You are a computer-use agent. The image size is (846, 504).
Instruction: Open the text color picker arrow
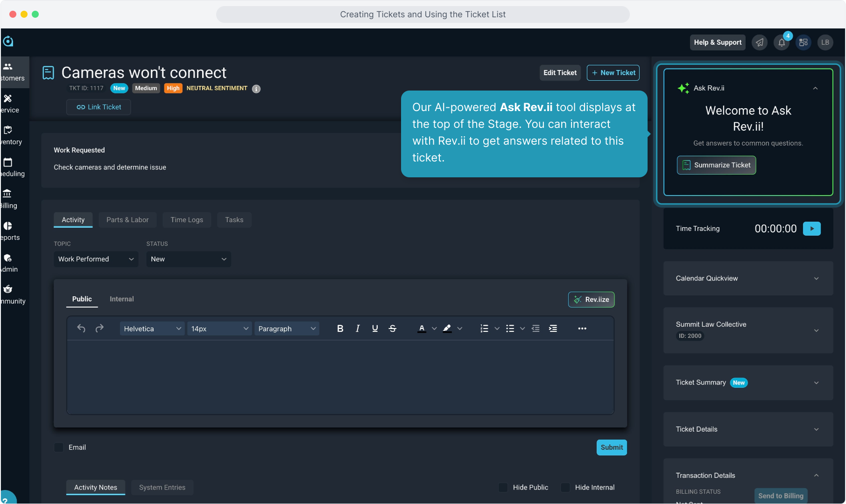tap(434, 329)
